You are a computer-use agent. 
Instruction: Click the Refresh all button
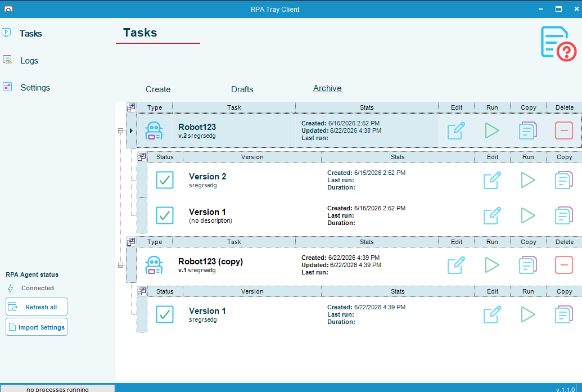(37, 307)
